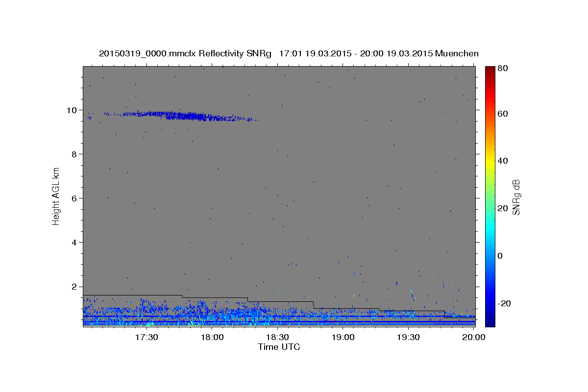This screenshot has height=392, width=588.
Task: Click the yellow band of the colorbar
Action: point(490,161)
